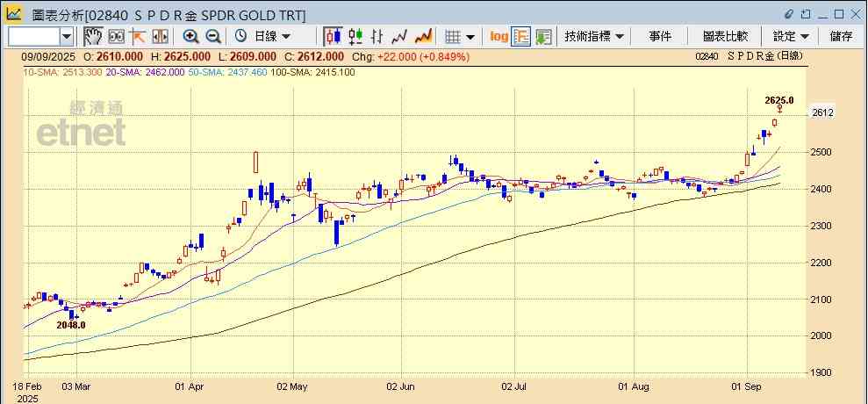
Task: Click the 2625.0 high price label
Action: [x=778, y=100]
